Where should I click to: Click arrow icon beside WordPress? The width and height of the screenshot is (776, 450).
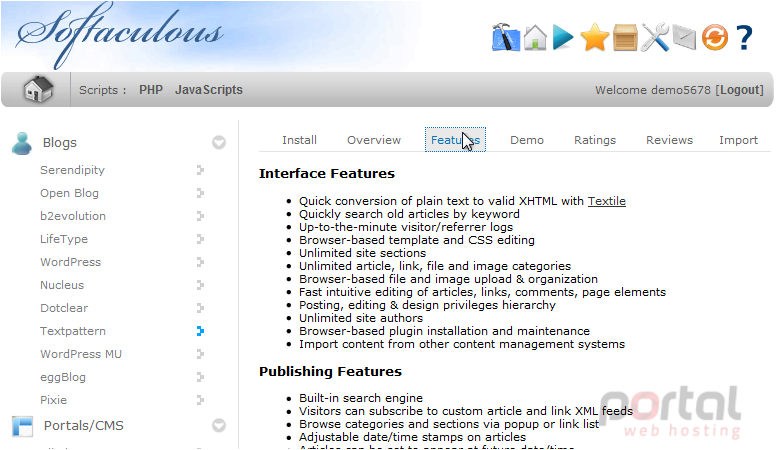click(200, 262)
